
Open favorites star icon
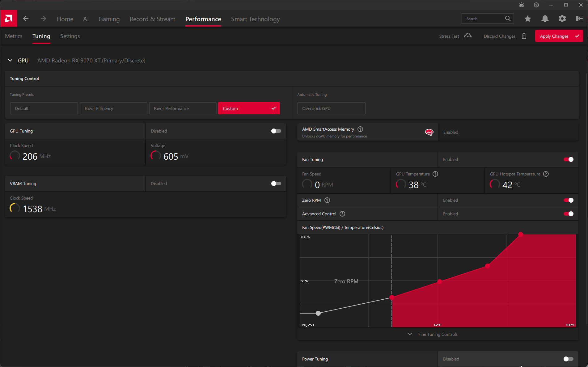tap(528, 19)
